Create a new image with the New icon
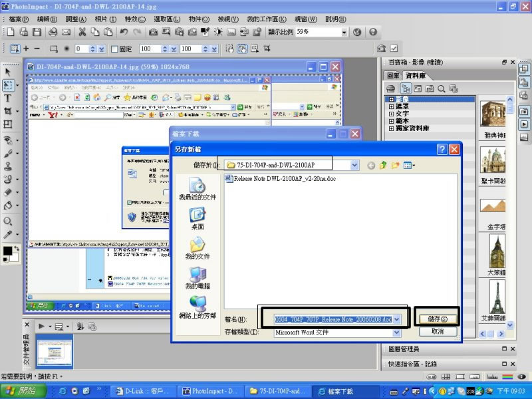Screen dimensions: 532x399 pyautogui.click(x=11, y=32)
